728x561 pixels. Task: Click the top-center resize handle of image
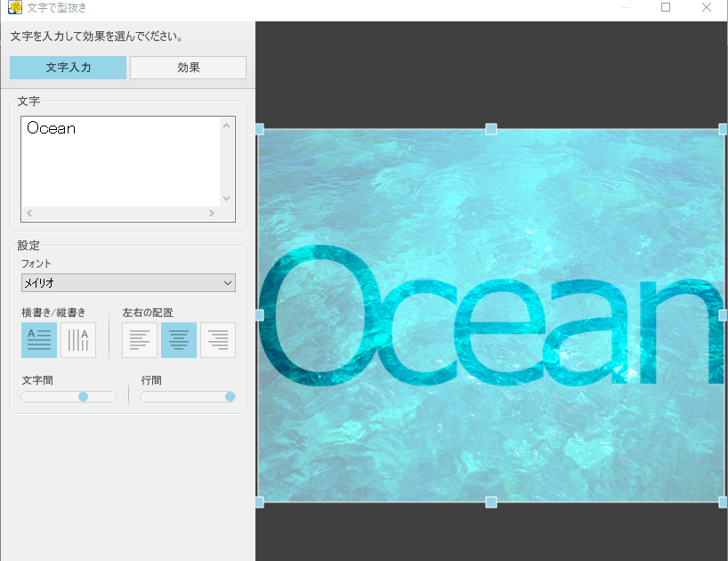[491, 129]
